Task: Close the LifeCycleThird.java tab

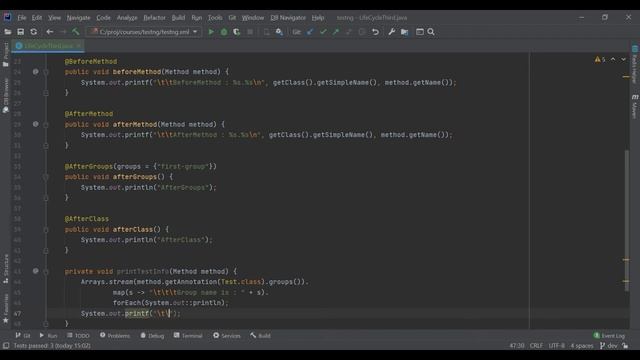Action: pos(78,46)
